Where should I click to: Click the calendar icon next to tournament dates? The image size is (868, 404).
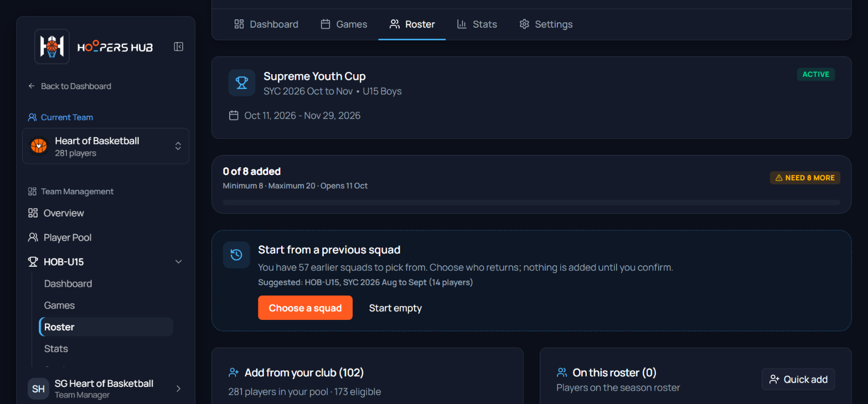pyautogui.click(x=234, y=116)
